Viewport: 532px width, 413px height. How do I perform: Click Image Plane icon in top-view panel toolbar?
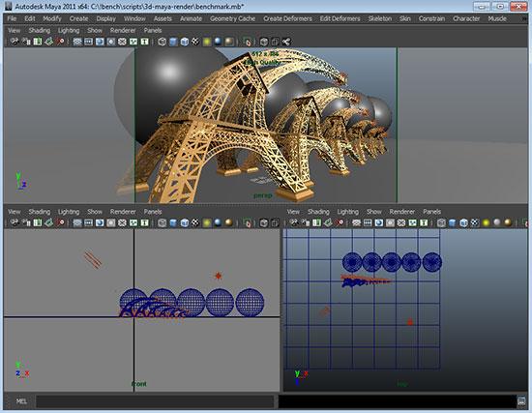click(328, 222)
